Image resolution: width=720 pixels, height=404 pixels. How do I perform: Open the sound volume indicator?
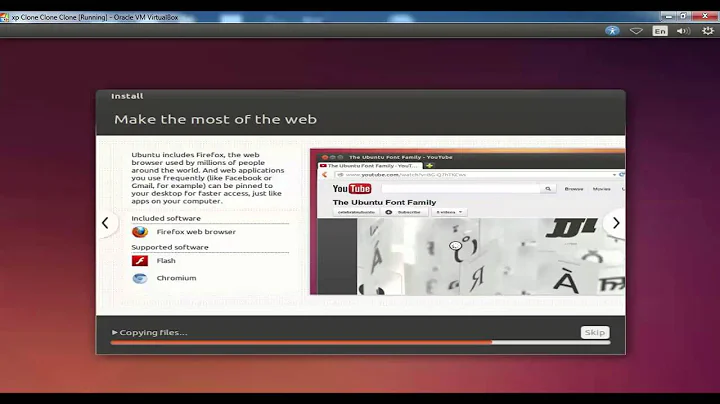[683, 31]
